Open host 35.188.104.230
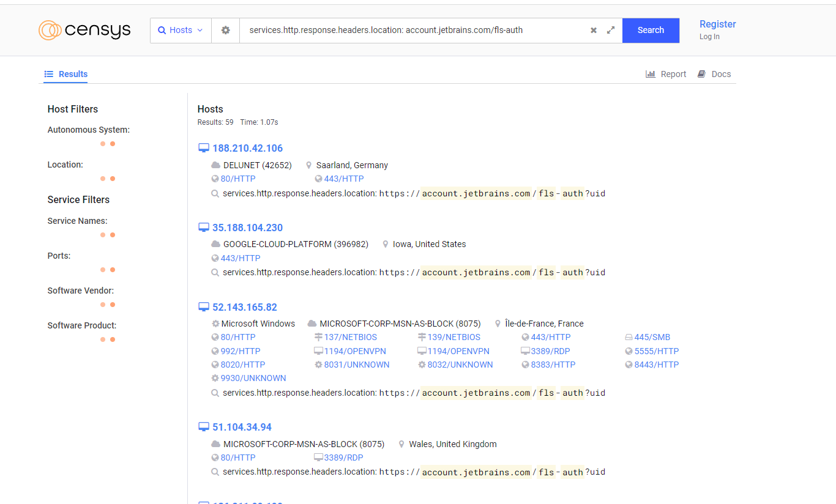This screenshot has width=836, height=504. (x=247, y=228)
